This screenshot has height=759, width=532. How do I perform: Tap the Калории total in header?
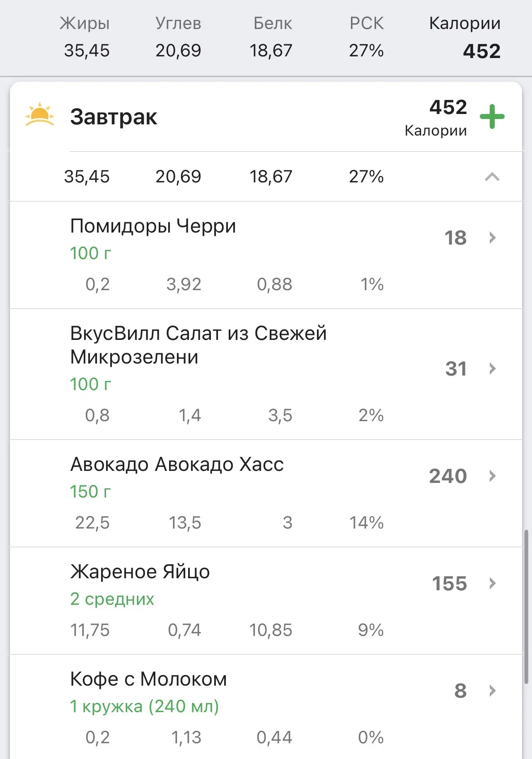click(464, 37)
